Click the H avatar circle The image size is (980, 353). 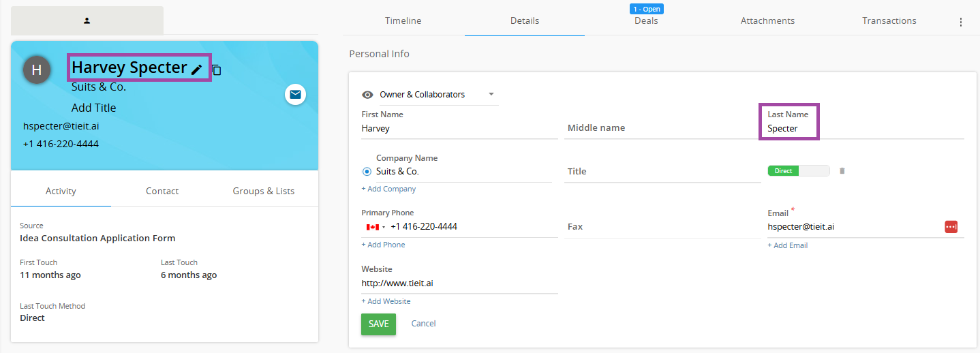coord(37,70)
